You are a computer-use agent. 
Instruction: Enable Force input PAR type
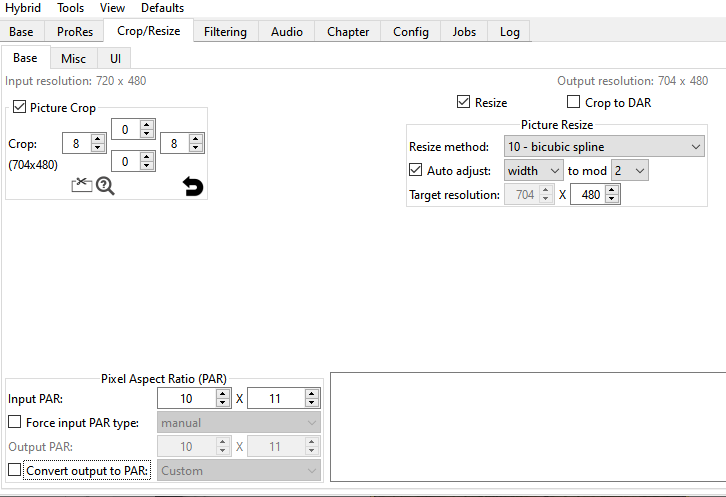(15, 422)
